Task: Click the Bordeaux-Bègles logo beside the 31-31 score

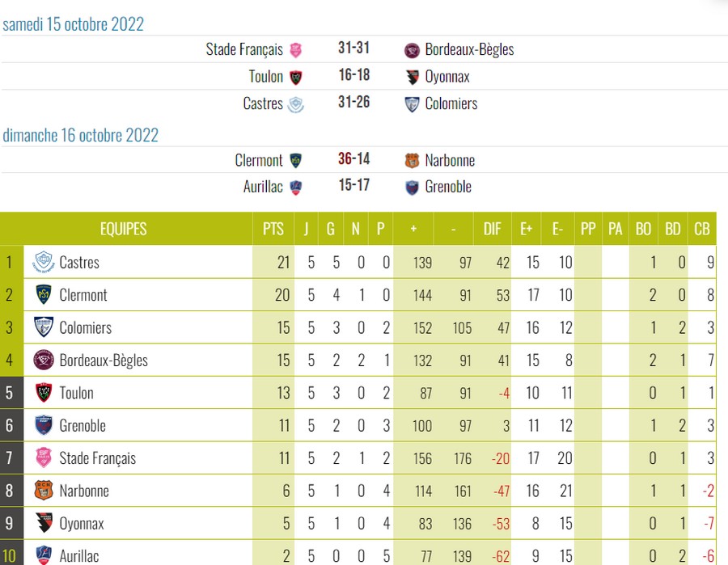Action: (x=412, y=50)
